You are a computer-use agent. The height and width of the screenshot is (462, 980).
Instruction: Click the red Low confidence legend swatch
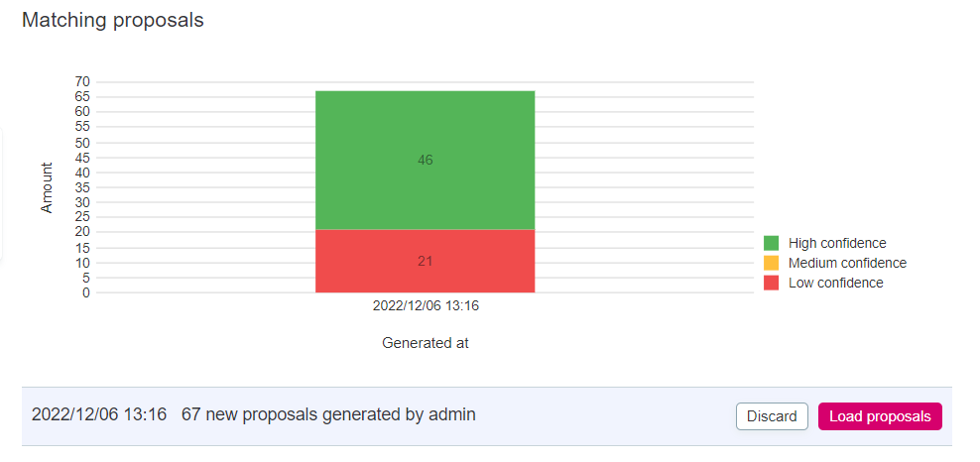click(771, 283)
